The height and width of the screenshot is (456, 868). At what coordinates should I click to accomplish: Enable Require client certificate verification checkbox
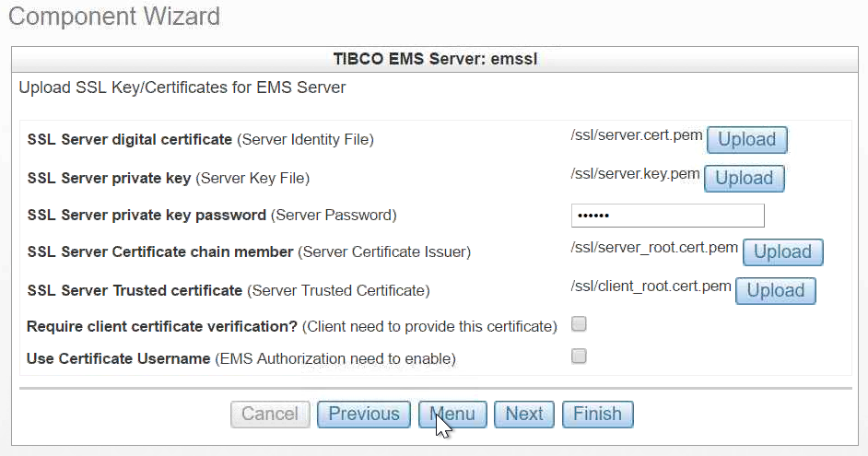(x=579, y=324)
